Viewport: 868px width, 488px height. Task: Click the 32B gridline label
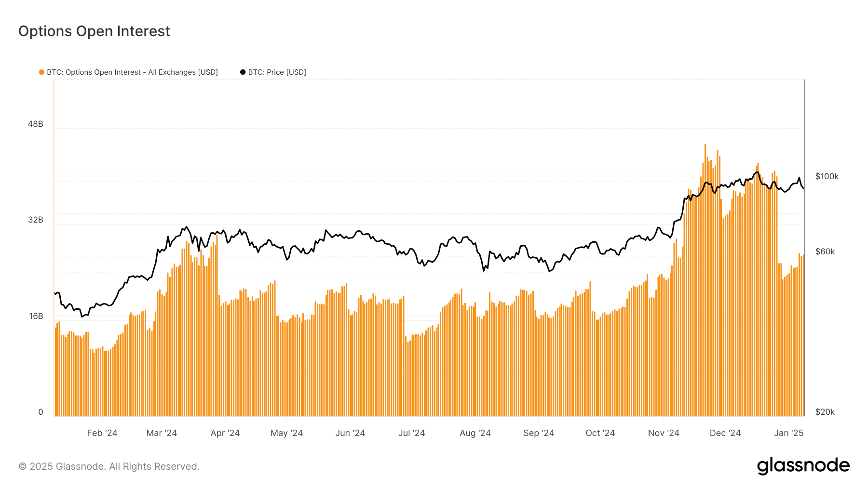pyautogui.click(x=36, y=220)
